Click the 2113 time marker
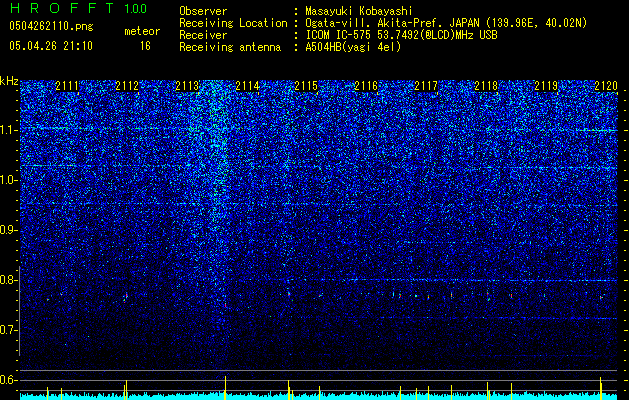629x400 pixels. pos(187,86)
